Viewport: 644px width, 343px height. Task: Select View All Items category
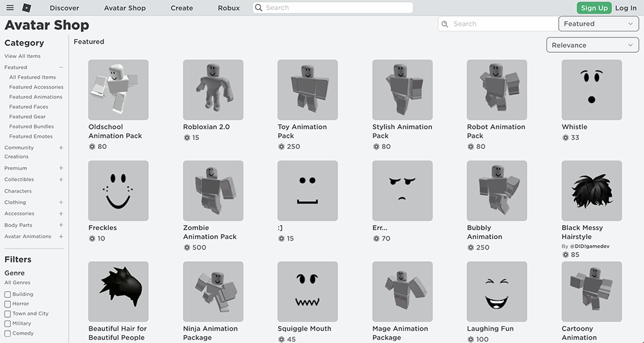click(x=23, y=56)
